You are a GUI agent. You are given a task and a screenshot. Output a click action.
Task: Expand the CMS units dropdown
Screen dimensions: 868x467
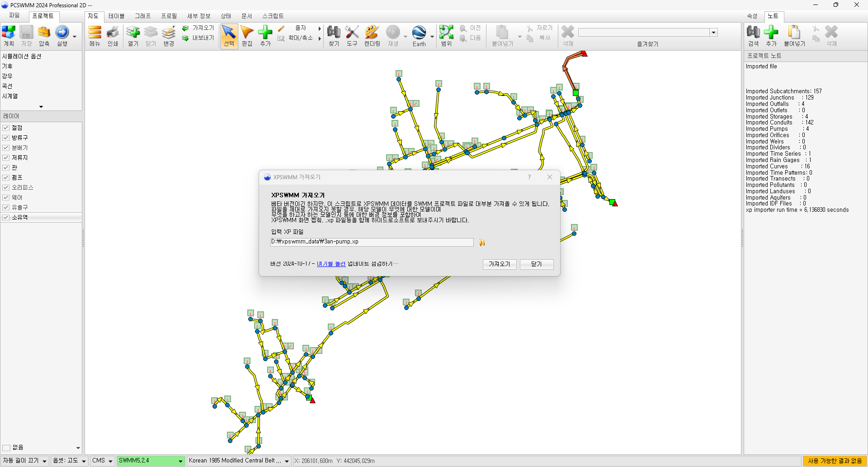110,461
